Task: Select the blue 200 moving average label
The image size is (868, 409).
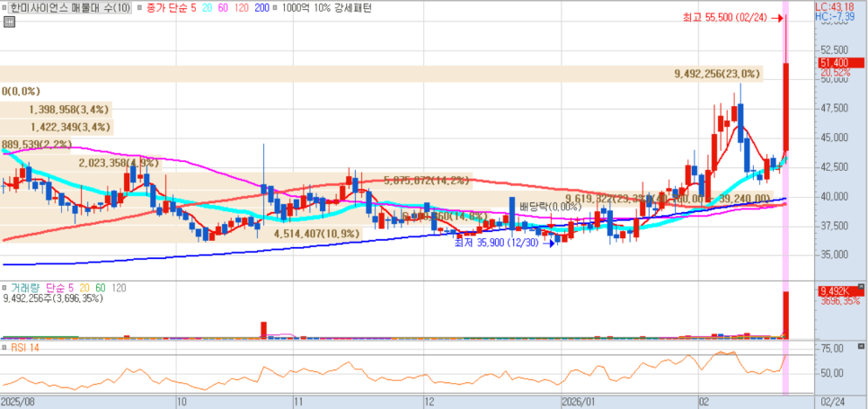Action: tap(261, 8)
